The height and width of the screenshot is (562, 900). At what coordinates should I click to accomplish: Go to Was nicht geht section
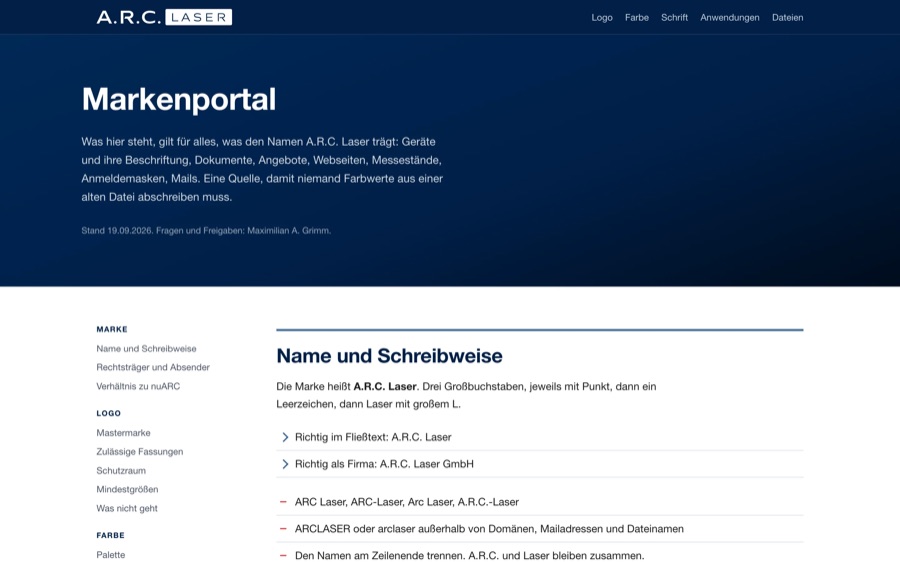(x=127, y=509)
